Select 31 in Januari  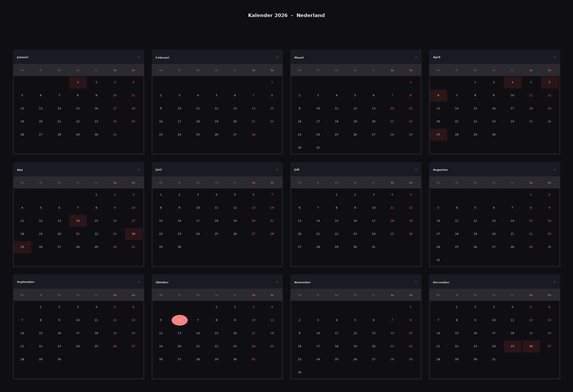click(115, 134)
